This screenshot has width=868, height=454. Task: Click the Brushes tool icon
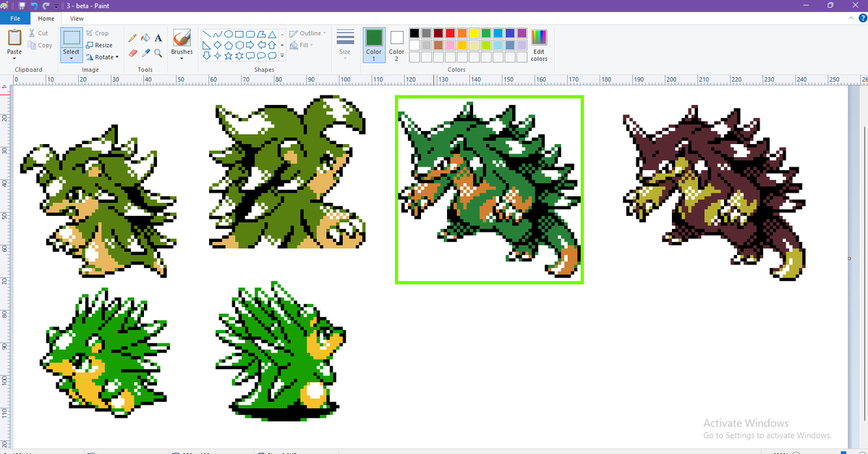tap(182, 37)
